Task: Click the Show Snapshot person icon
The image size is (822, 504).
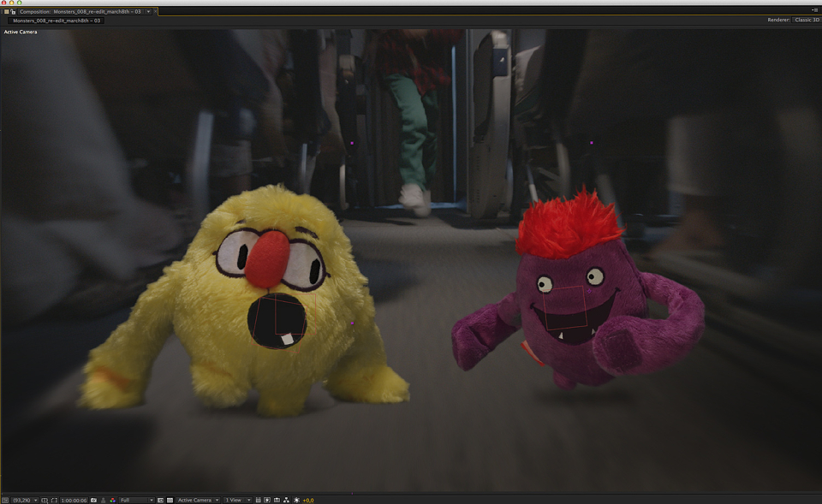Action: (x=104, y=501)
